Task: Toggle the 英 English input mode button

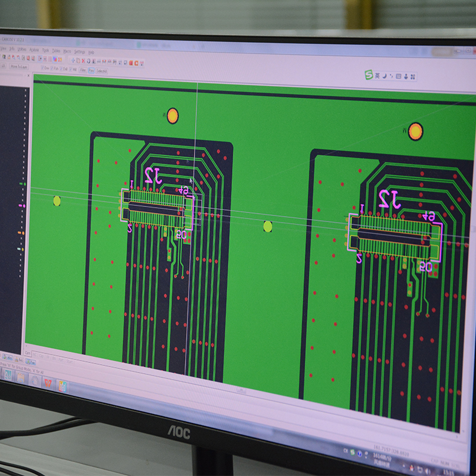Action: pyautogui.click(x=377, y=76)
